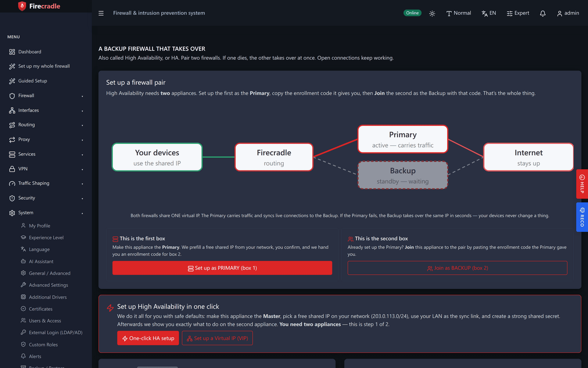Viewport: 588px width, 368px height.
Task: Click the Traffic Shaping gauge icon
Action: tap(12, 183)
